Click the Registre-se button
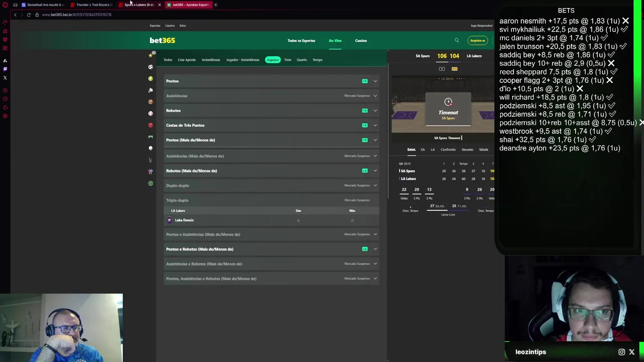The height and width of the screenshot is (362, 644). coord(477,41)
